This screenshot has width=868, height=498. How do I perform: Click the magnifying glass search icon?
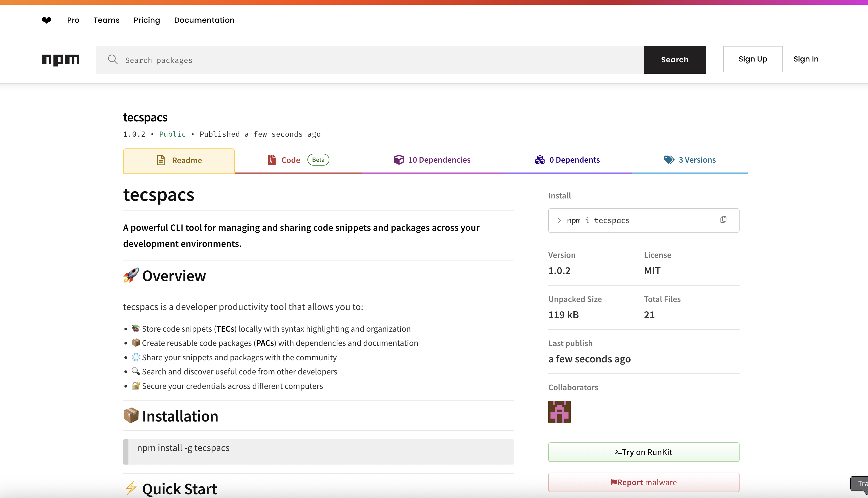tap(113, 60)
